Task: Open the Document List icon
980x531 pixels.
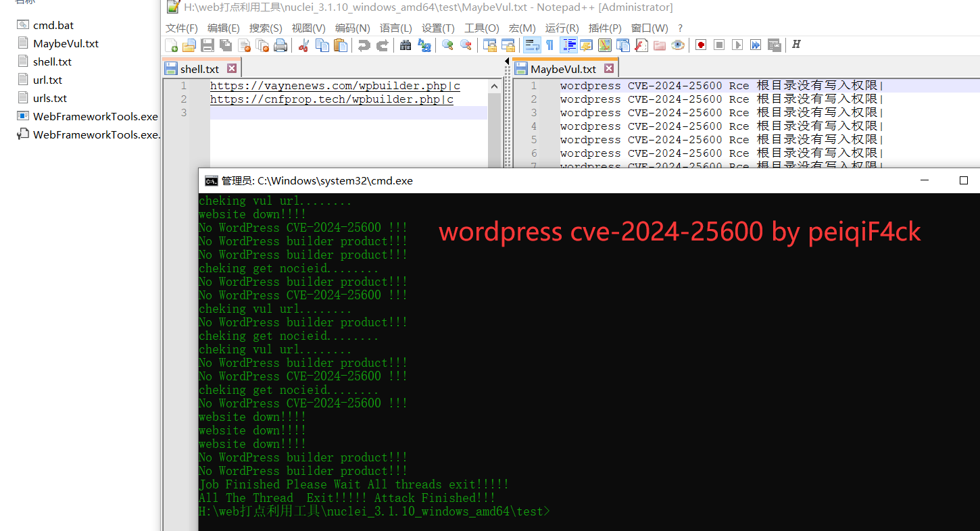Action: click(x=623, y=45)
